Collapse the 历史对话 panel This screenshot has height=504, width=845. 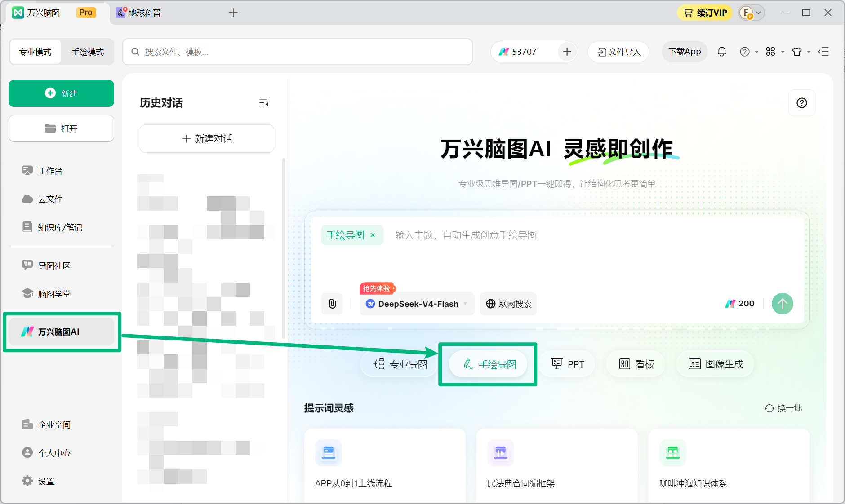point(264,103)
